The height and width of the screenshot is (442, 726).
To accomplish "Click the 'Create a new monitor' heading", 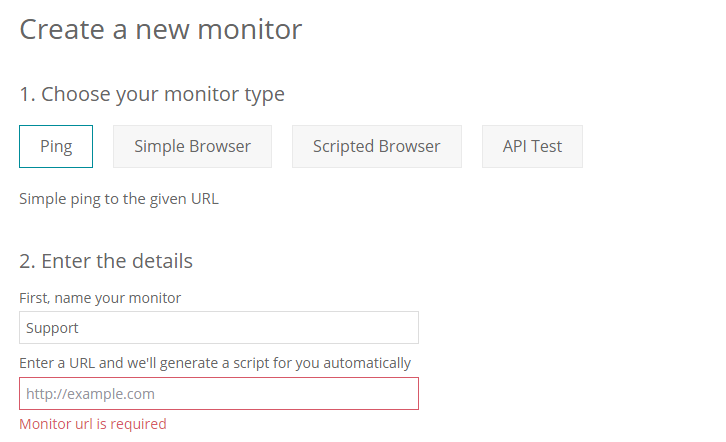I will tap(161, 30).
